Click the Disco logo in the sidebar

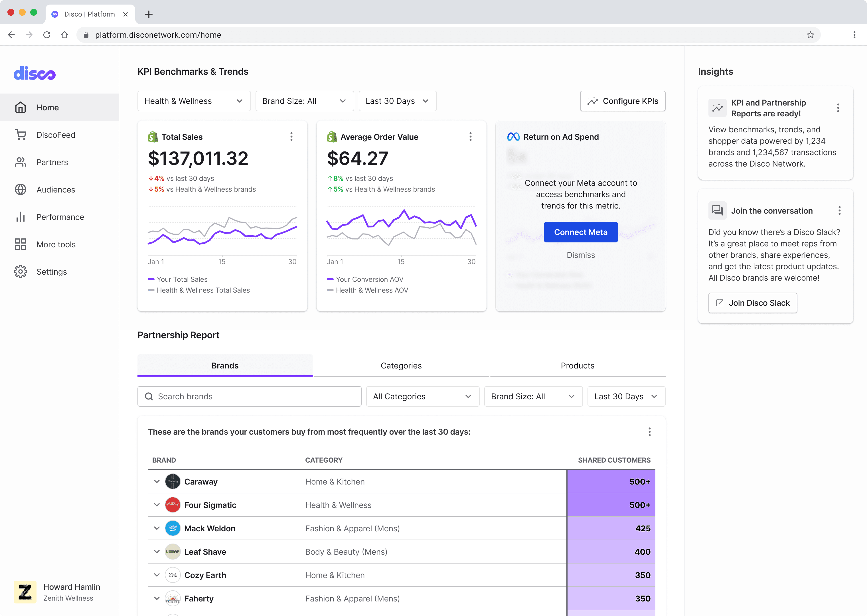[35, 73]
